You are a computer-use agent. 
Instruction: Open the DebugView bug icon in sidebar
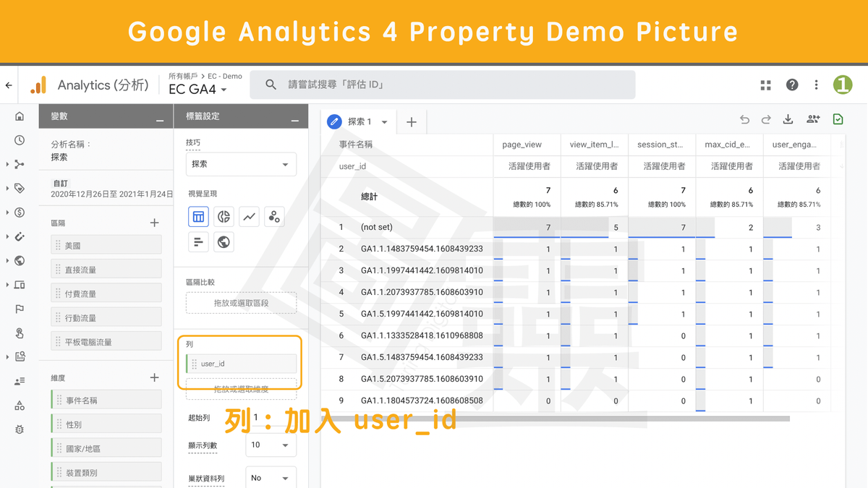[20, 429]
